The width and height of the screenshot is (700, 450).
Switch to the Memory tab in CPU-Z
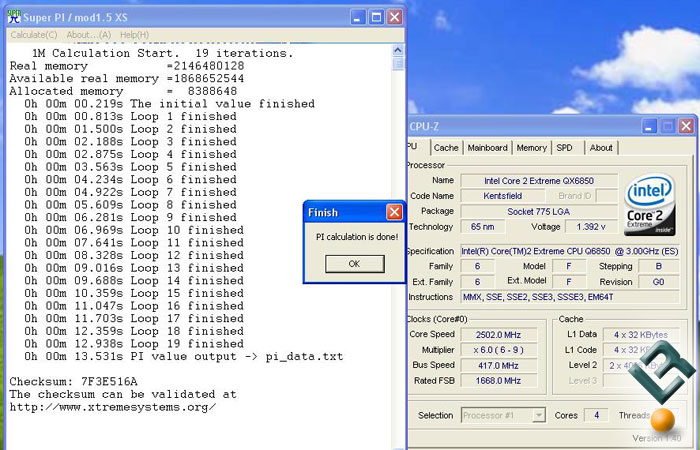tap(531, 148)
